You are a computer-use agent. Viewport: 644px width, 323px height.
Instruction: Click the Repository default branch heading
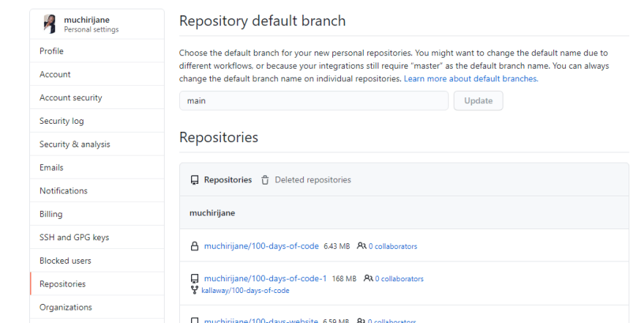coord(263,21)
